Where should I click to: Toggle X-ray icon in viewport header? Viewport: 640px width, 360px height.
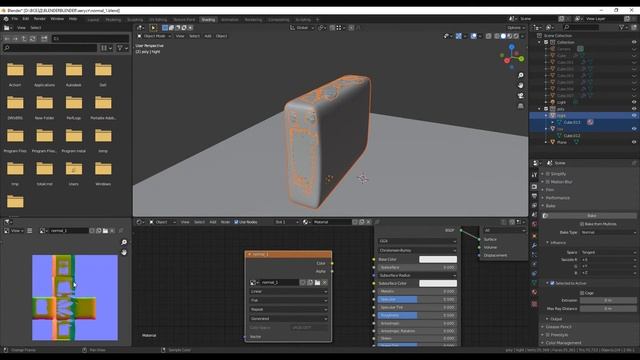point(489,36)
